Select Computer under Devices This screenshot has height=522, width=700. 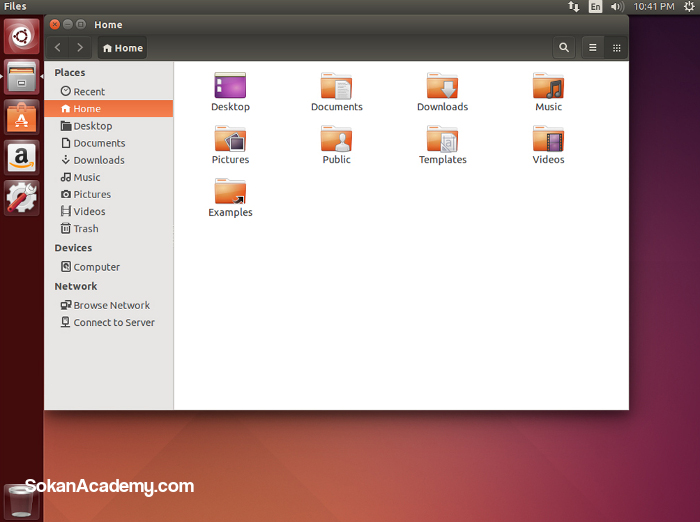(108, 267)
